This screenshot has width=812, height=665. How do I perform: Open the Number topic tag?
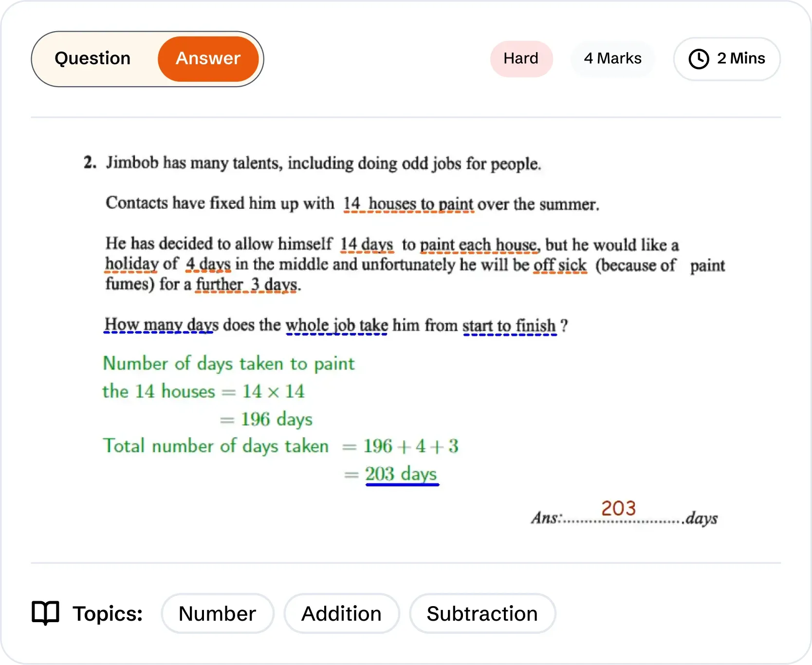click(x=217, y=613)
